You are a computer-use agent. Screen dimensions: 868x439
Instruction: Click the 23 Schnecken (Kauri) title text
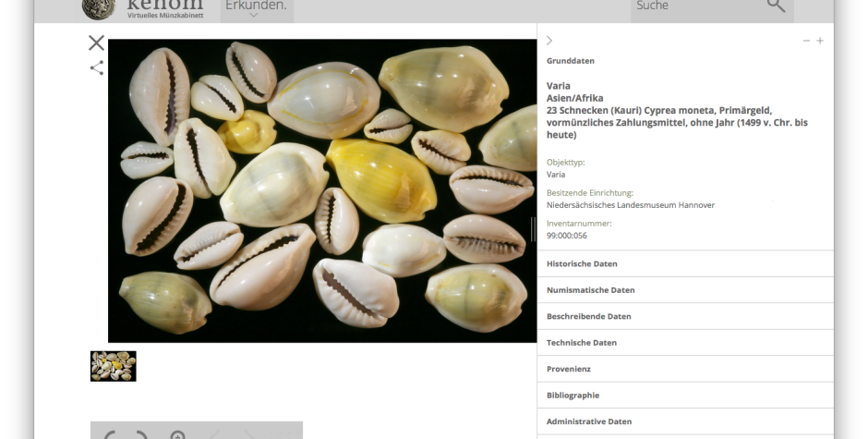click(677, 123)
